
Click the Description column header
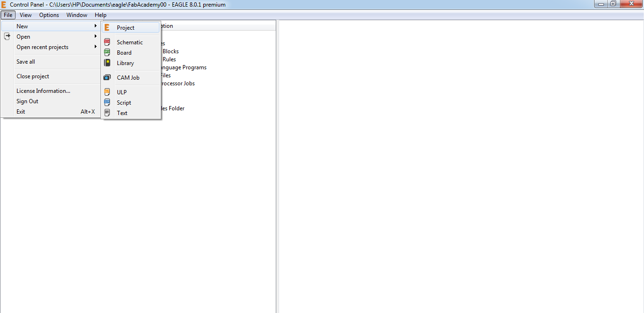pyautogui.click(x=218, y=26)
